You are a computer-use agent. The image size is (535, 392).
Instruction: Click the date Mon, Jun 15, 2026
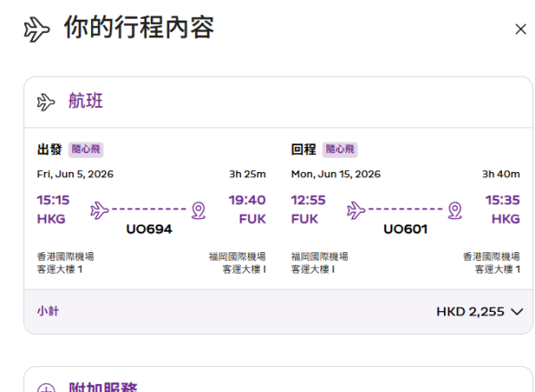pos(336,175)
